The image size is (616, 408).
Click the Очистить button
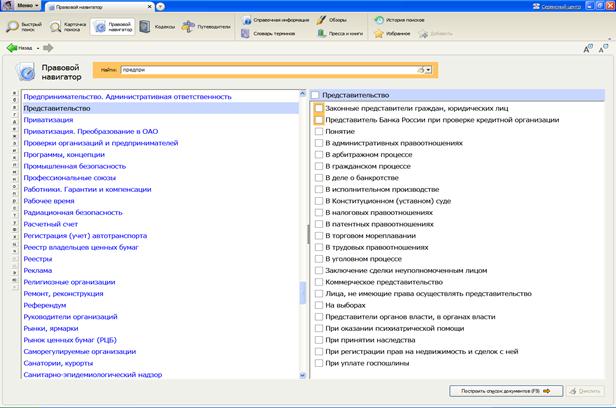click(x=585, y=391)
